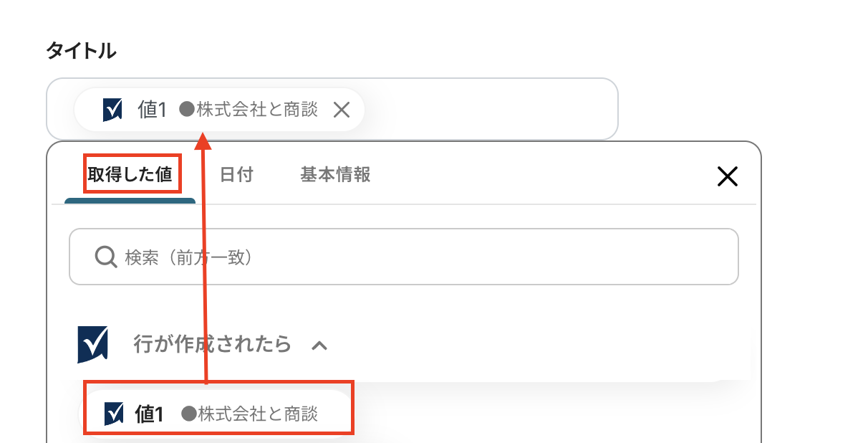868x443 pixels.
Task: Close the value picker panel
Action: tap(727, 176)
